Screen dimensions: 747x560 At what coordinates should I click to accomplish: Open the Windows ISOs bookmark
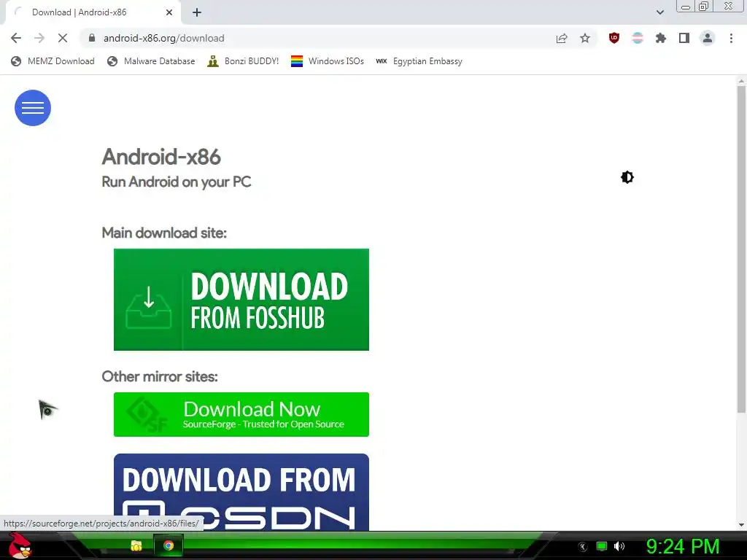(328, 61)
